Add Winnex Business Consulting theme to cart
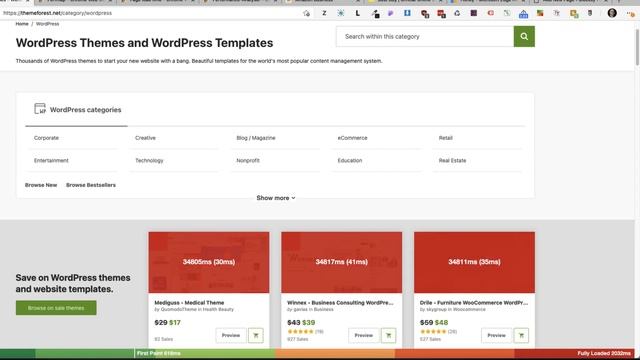 tap(388, 336)
